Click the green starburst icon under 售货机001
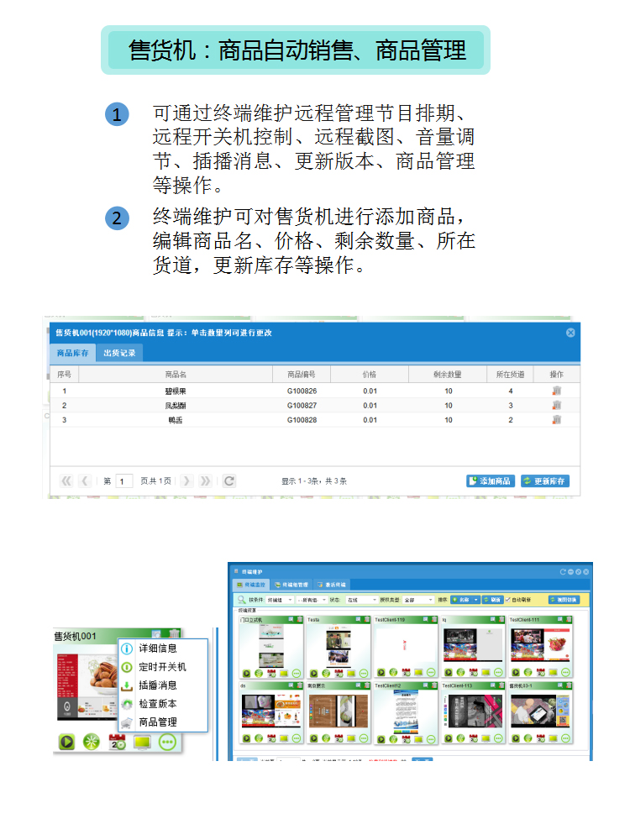630x840 pixels. (91, 741)
